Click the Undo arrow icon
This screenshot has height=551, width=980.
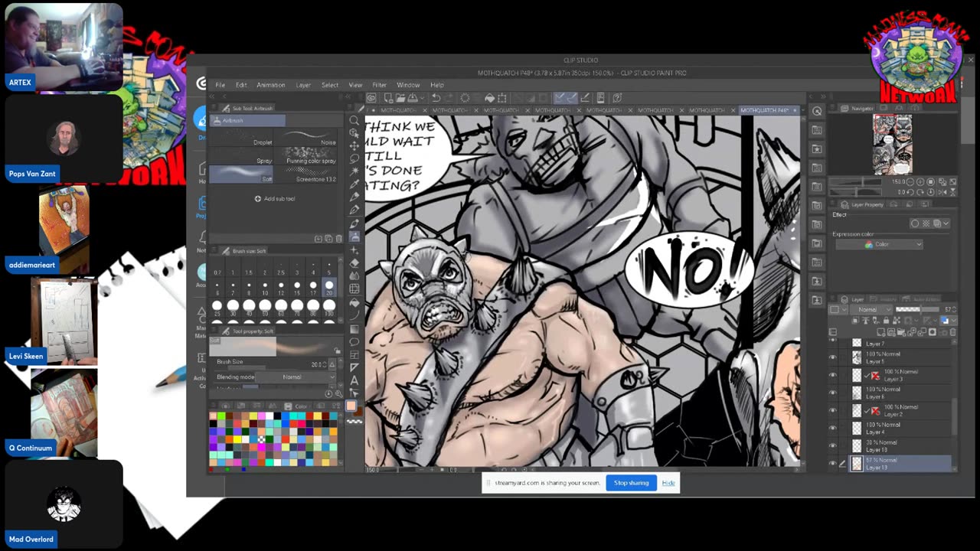pyautogui.click(x=436, y=98)
